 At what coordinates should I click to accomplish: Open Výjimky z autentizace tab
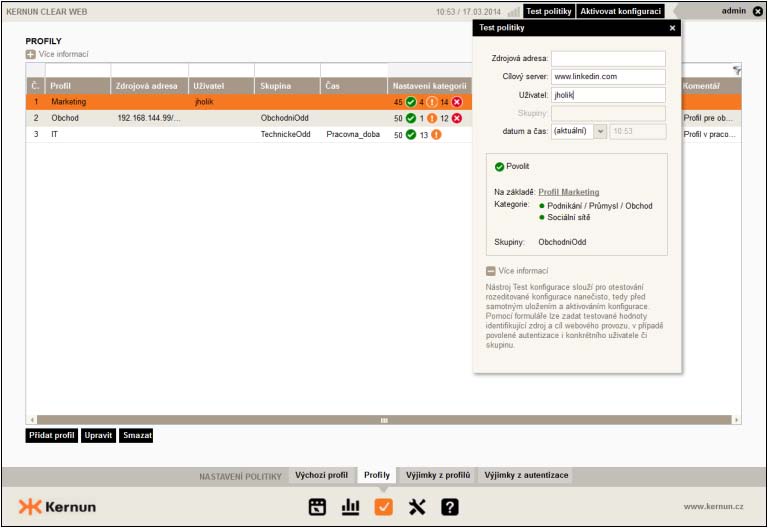coord(527,475)
